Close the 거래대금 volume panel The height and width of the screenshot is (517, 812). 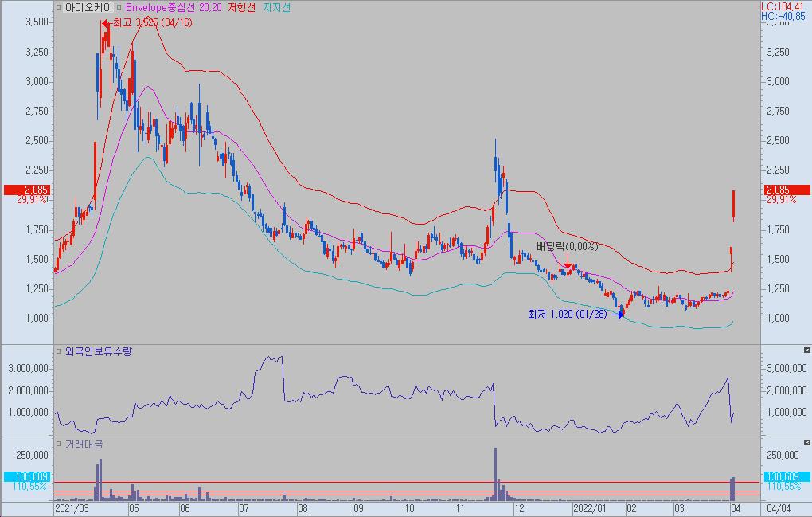click(x=806, y=442)
